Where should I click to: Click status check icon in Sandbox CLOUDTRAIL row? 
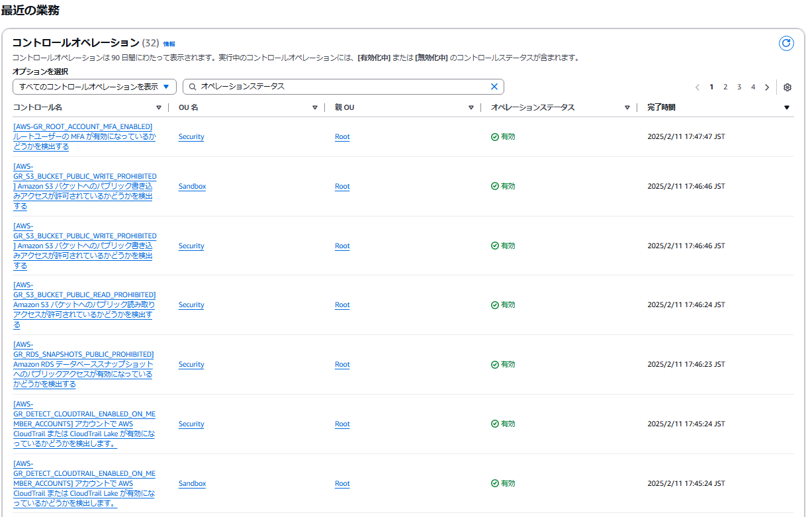(495, 483)
